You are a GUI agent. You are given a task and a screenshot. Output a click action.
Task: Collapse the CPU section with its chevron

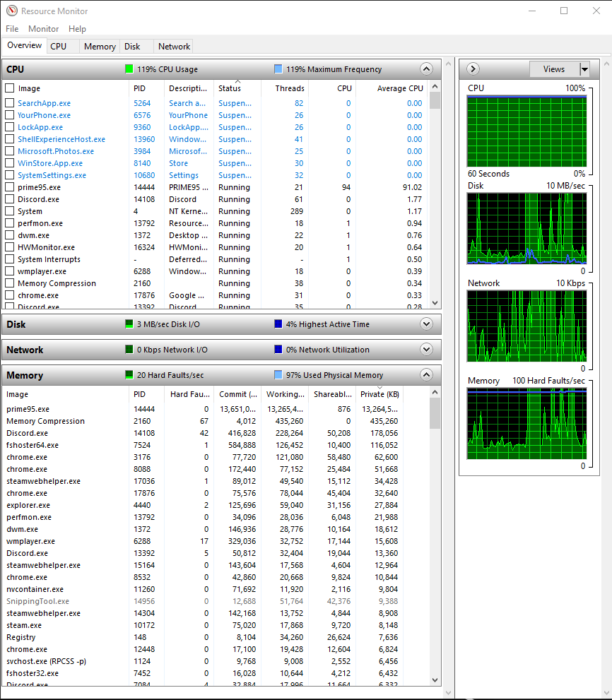pos(427,69)
